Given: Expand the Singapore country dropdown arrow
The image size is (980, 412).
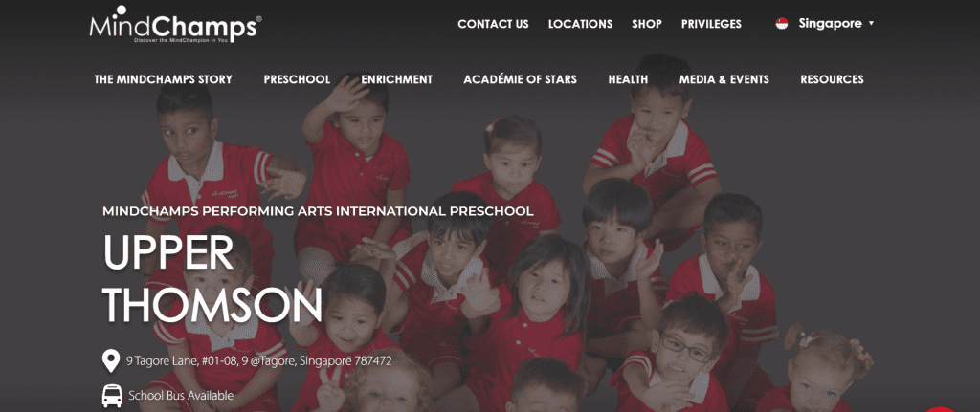Looking at the screenshot, I should coord(871,24).
